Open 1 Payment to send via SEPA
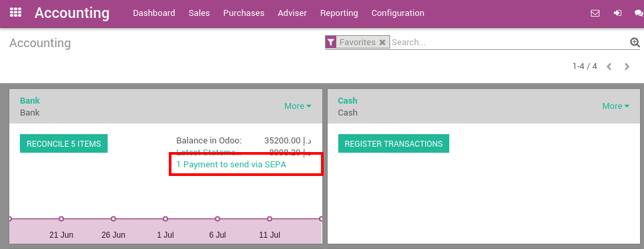This screenshot has height=249, width=644. (231, 165)
